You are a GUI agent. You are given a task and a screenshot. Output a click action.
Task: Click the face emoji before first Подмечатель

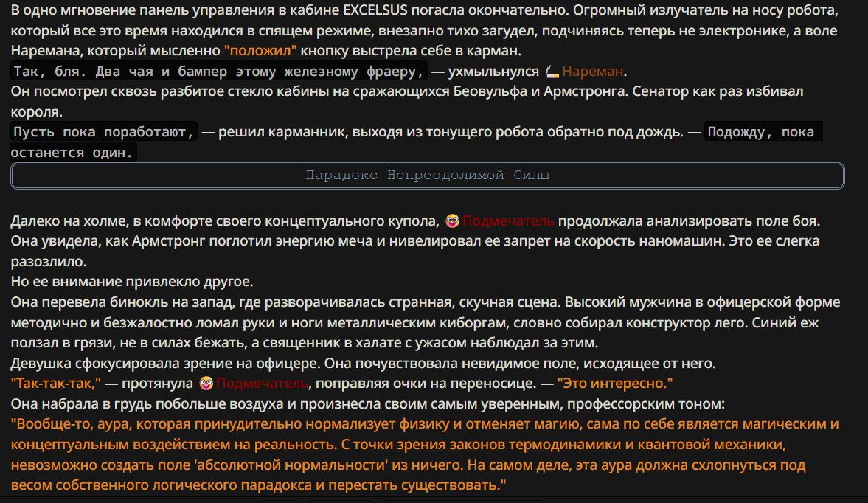coord(452,221)
